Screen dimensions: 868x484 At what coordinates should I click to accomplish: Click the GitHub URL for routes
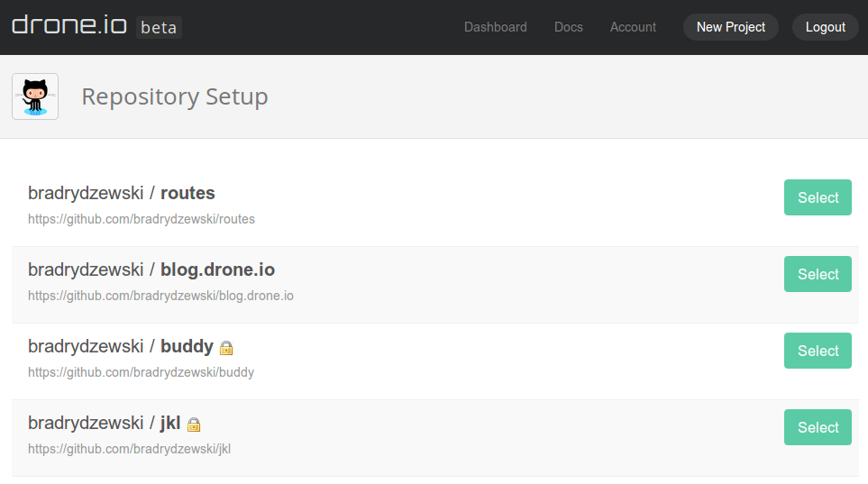pyautogui.click(x=142, y=219)
